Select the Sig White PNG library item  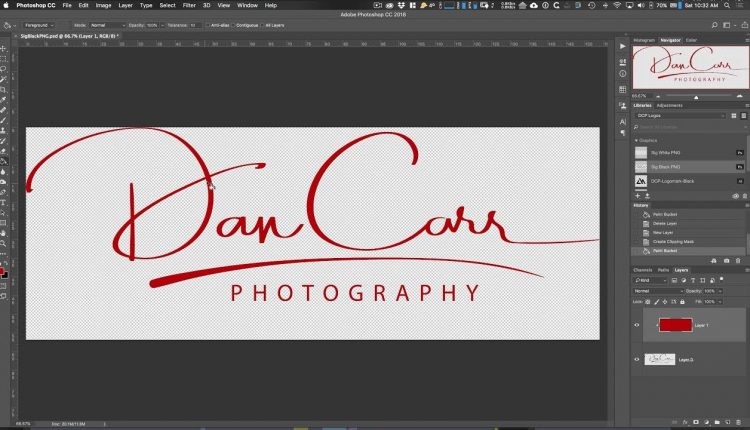(x=690, y=153)
